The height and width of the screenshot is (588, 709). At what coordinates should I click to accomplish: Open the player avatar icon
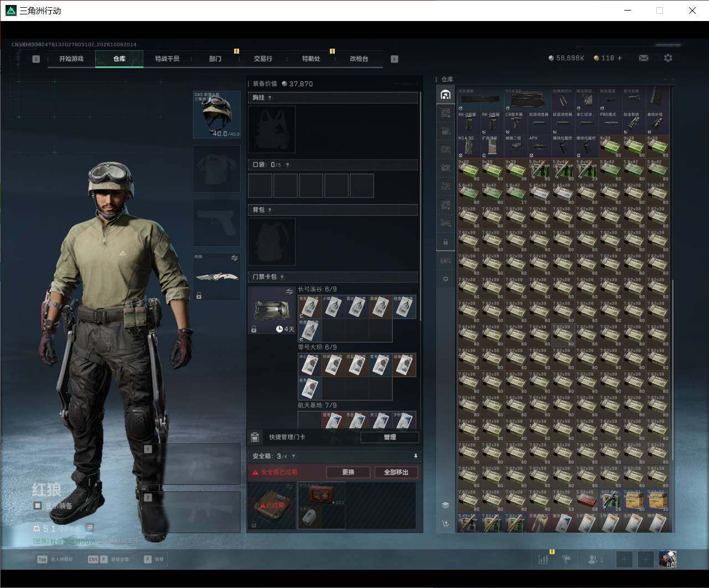pos(667,559)
